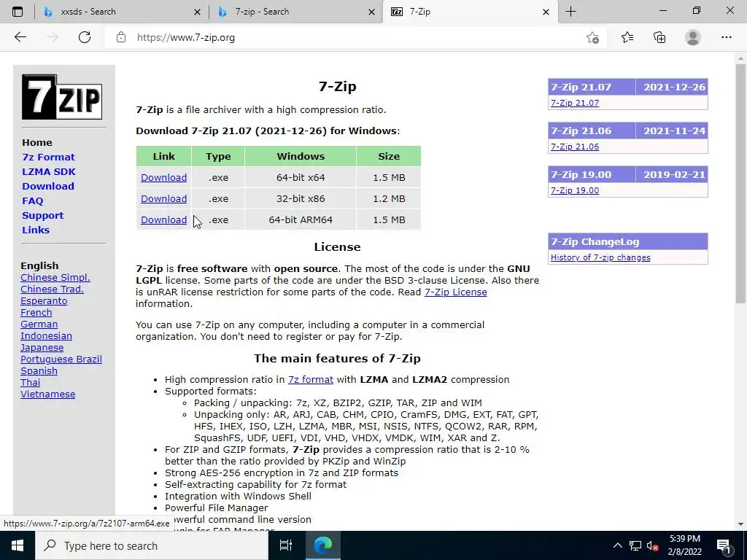747x560 pixels.
Task: Switch language to Indonesian
Action: (46, 335)
